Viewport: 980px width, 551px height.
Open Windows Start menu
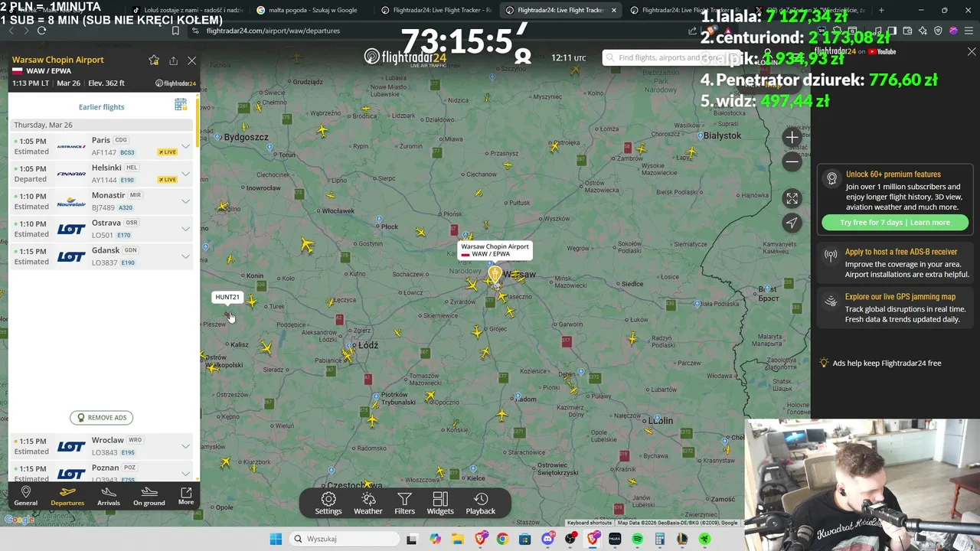pyautogui.click(x=276, y=539)
